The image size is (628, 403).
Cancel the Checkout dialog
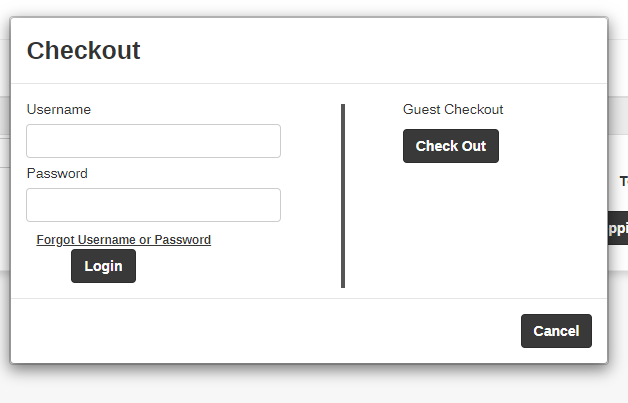(x=556, y=331)
